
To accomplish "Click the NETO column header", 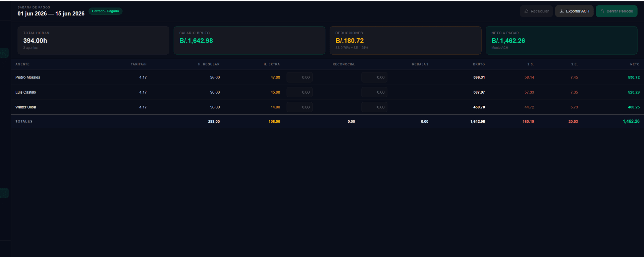I will [635, 64].
